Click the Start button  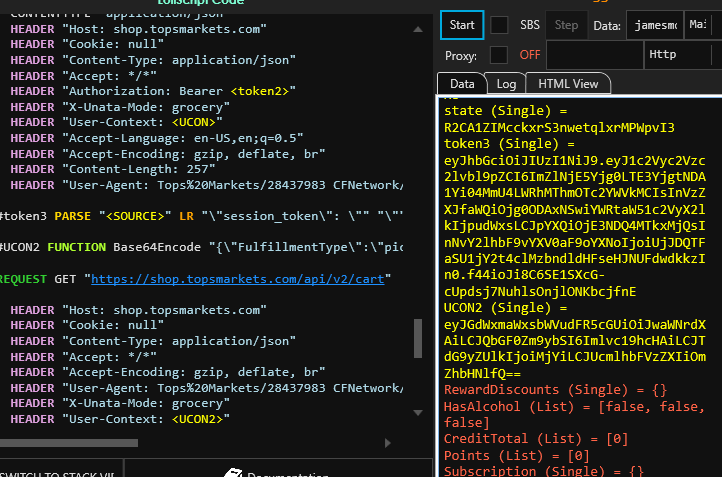(x=462, y=25)
